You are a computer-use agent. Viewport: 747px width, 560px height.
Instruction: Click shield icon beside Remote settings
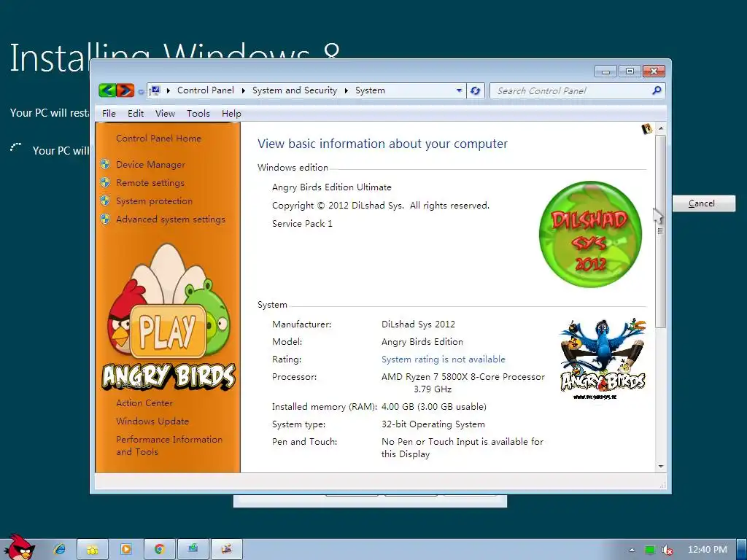pyautogui.click(x=105, y=182)
